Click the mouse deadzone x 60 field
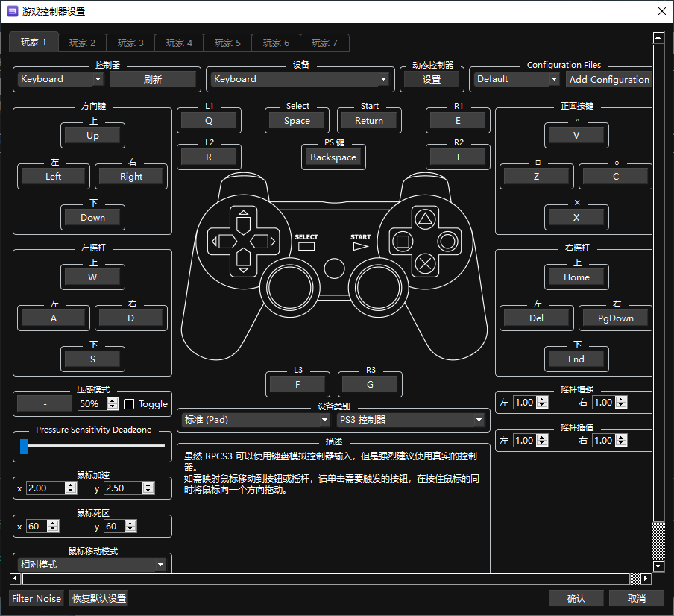The image size is (674, 616). pyautogui.click(x=37, y=527)
